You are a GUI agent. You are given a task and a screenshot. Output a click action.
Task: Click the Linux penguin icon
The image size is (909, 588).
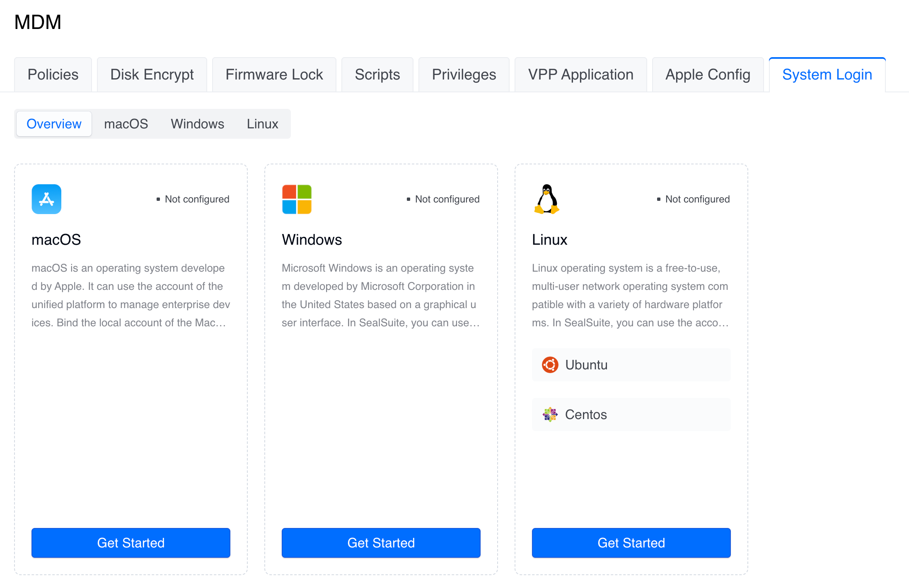point(547,199)
